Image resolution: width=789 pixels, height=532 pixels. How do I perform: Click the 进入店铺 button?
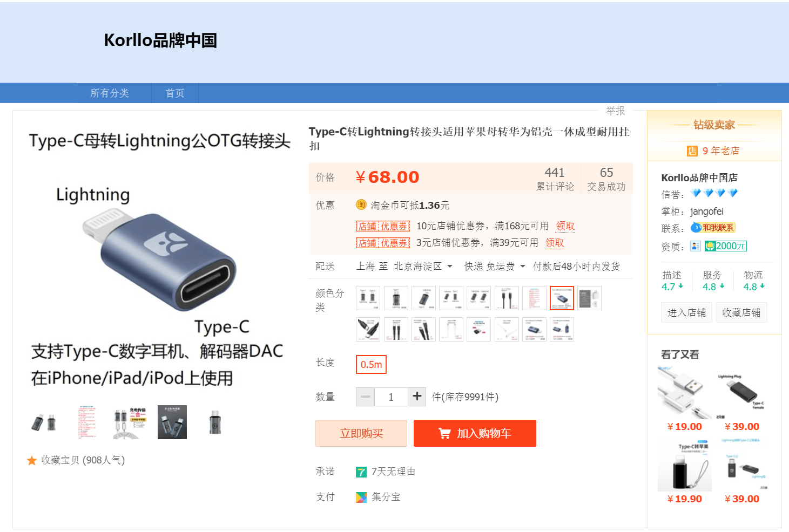pyautogui.click(x=686, y=312)
